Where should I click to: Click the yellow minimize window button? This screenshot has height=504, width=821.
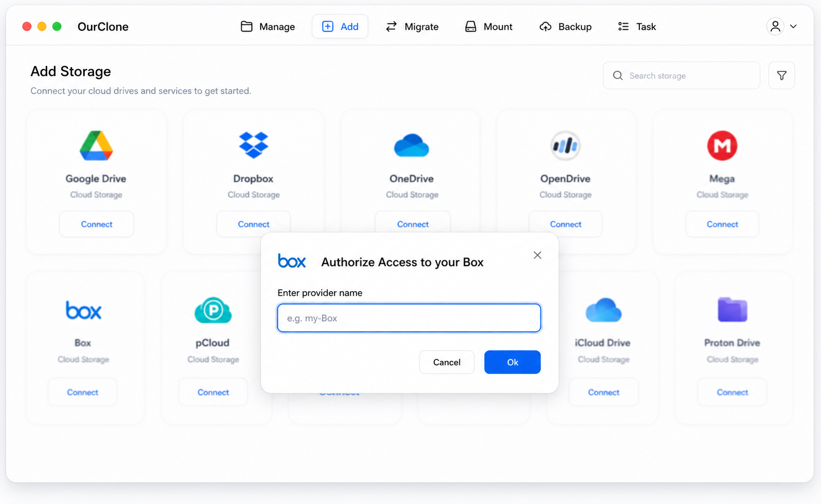click(42, 26)
